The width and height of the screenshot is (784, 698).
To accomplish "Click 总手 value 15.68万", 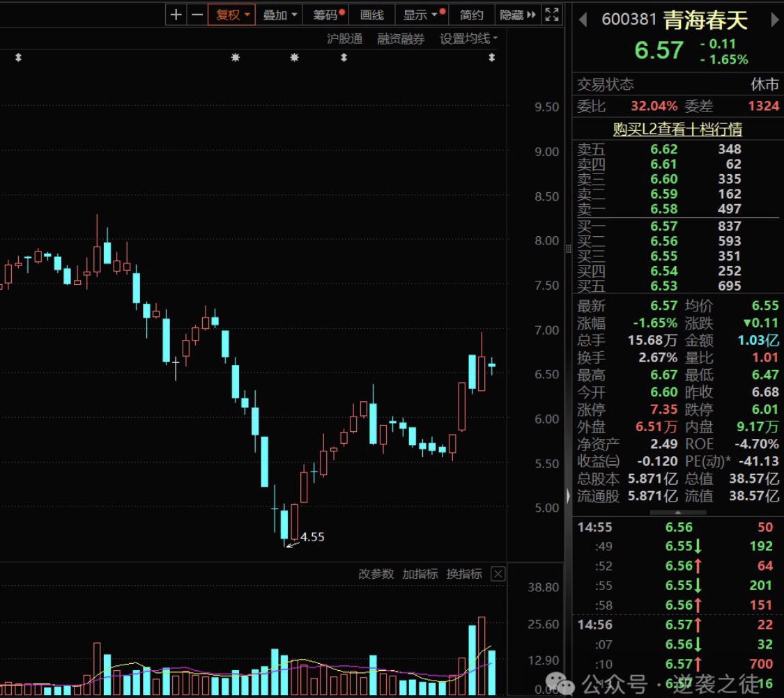I will click(652, 341).
